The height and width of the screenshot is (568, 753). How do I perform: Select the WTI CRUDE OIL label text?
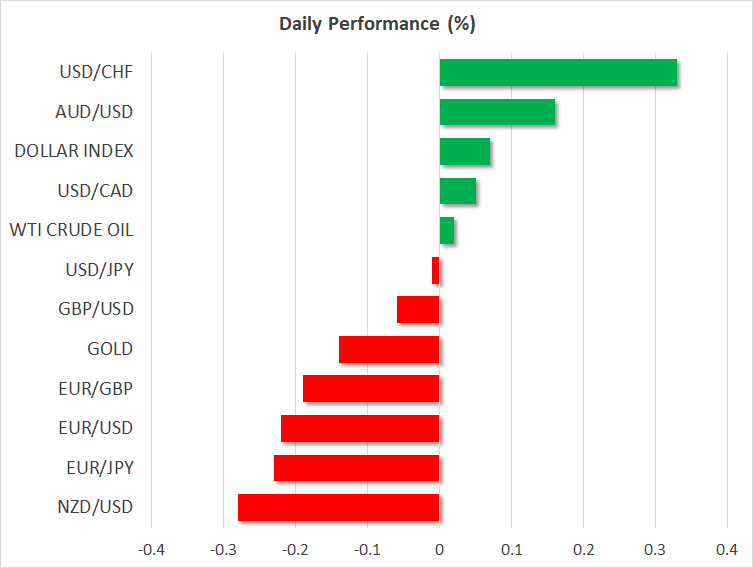71,230
